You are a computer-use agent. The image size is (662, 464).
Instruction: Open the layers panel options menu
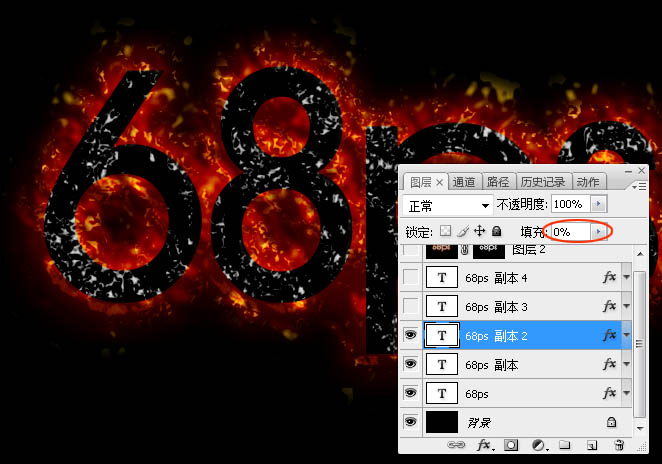tap(639, 186)
